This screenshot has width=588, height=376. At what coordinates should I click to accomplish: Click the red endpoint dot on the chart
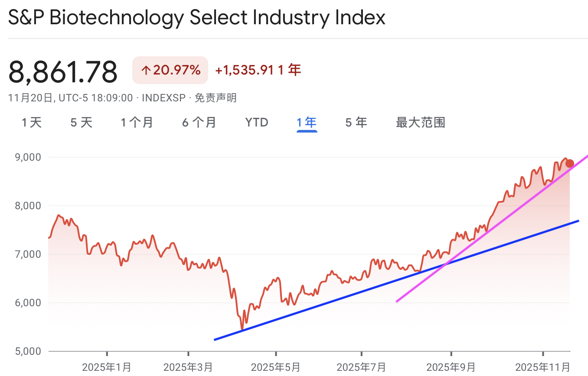(x=569, y=164)
